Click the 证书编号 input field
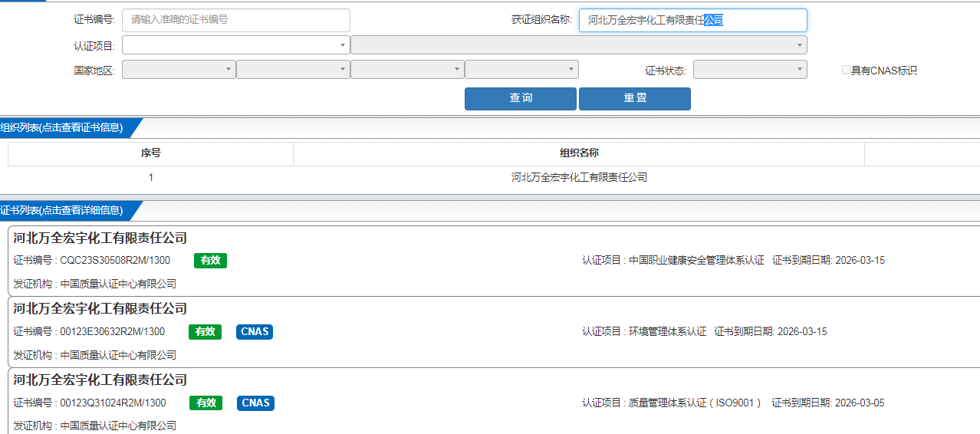The width and height of the screenshot is (980, 434). click(235, 20)
